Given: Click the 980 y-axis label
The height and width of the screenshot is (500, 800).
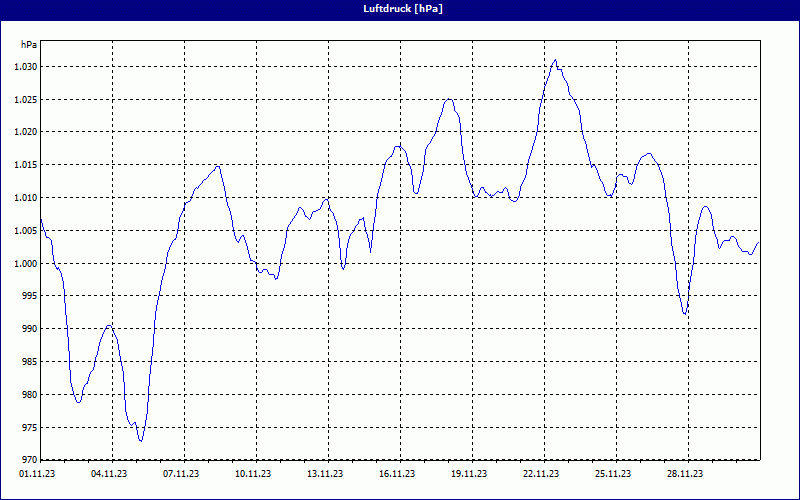Looking at the screenshot, I should 30,395.
